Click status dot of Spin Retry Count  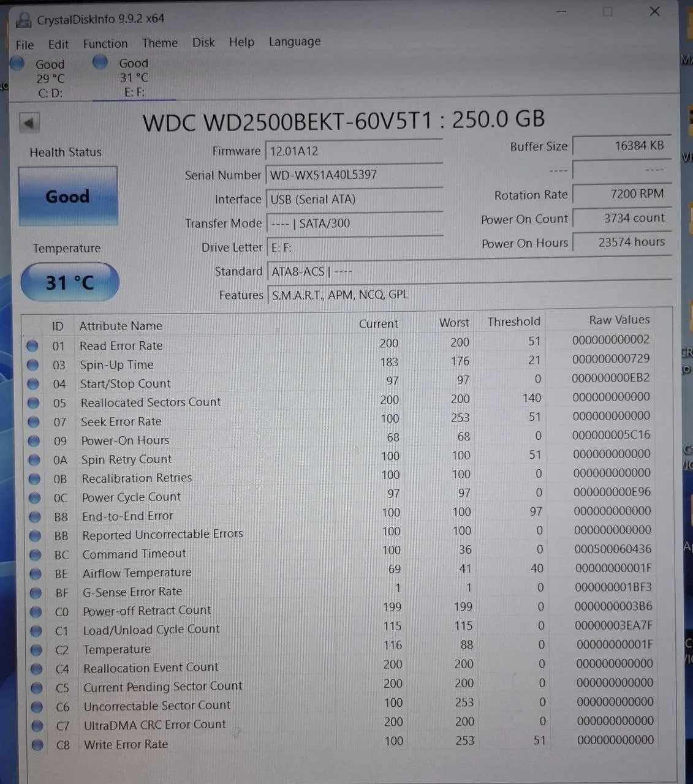34,460
